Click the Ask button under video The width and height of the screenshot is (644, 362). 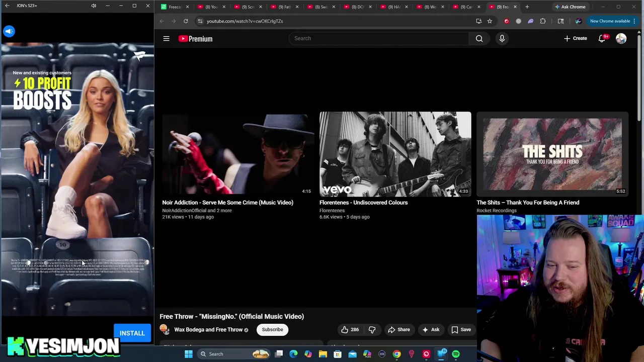[x=430, y=329]
